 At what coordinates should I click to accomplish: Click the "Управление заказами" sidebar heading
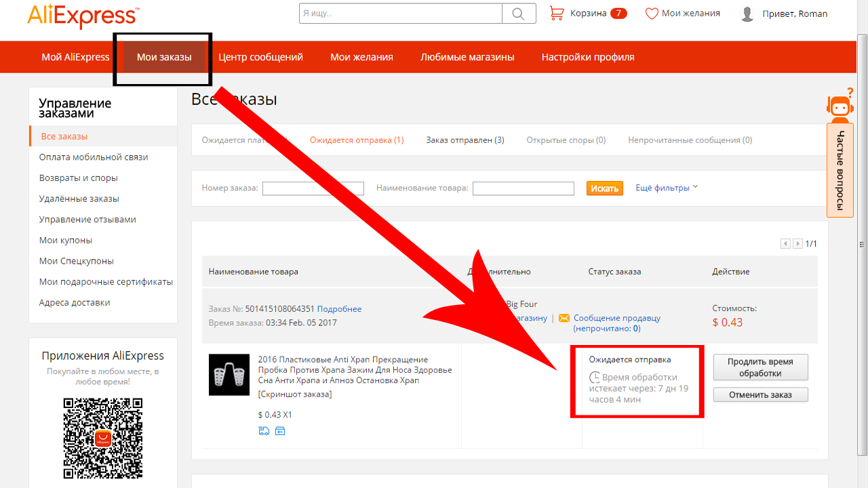coord(75,108)
